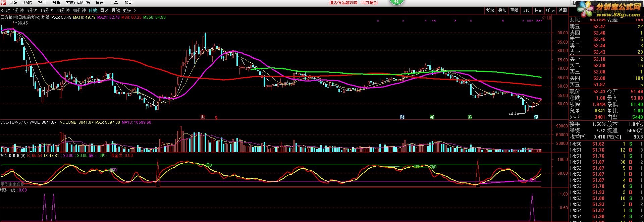Open 更多 period options
The width and height of the screenshot is (644, 222).
(x=127, y=11)
